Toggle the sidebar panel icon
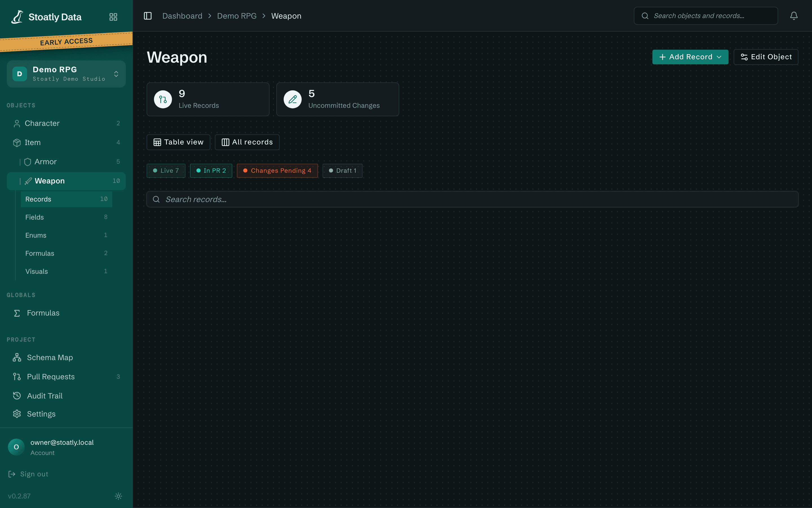 (x=148, y=16)
